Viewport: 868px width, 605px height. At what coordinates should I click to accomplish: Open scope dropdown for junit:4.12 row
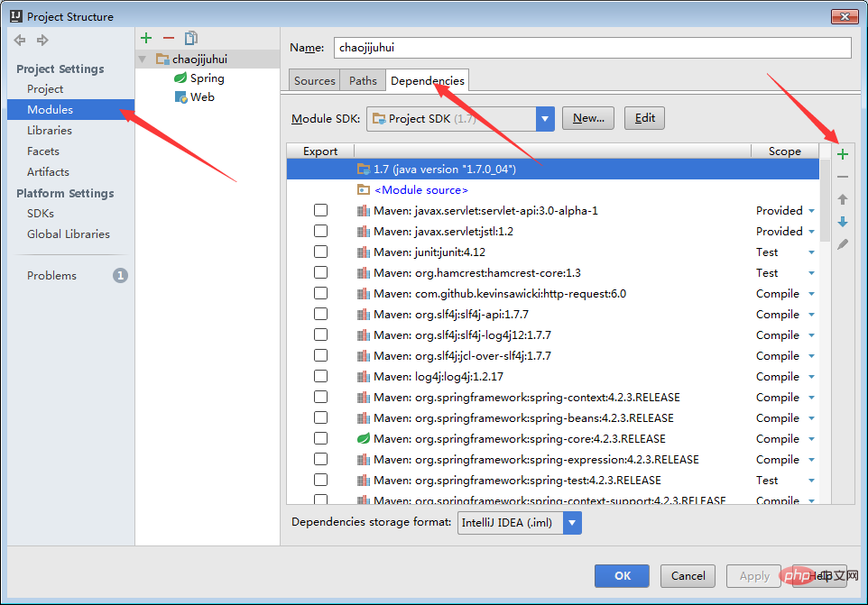click(x=811, y=252)
